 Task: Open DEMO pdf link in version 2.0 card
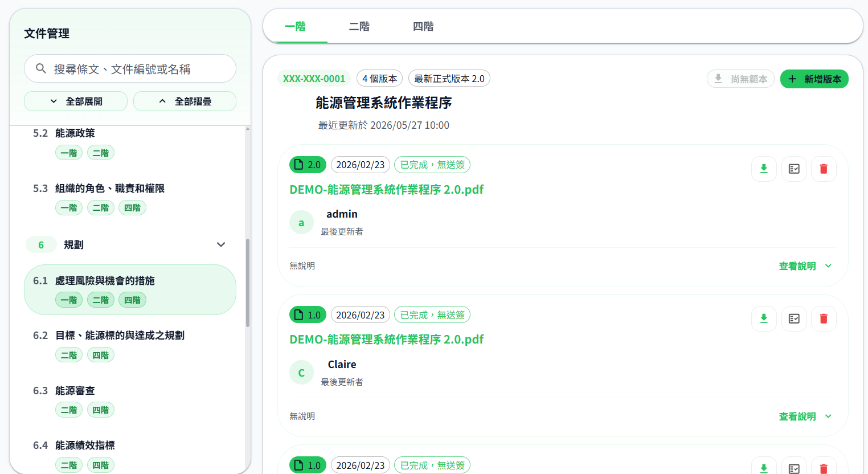pos(387,190)
